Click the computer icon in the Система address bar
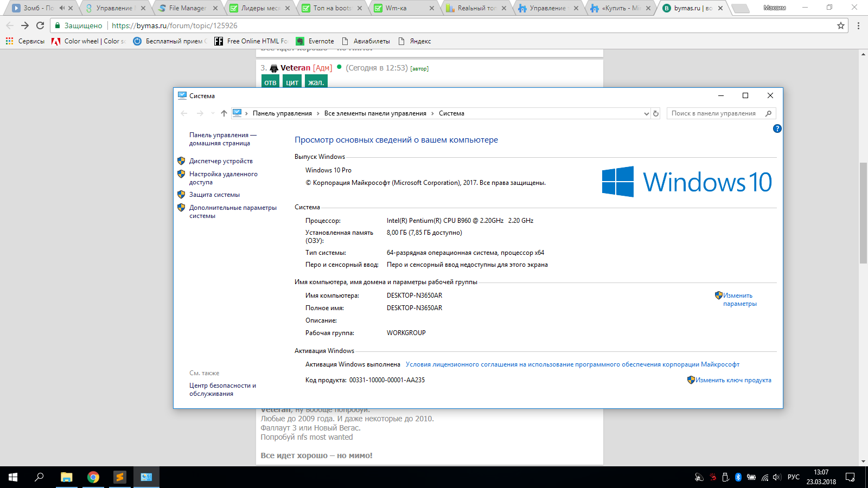 237,113
